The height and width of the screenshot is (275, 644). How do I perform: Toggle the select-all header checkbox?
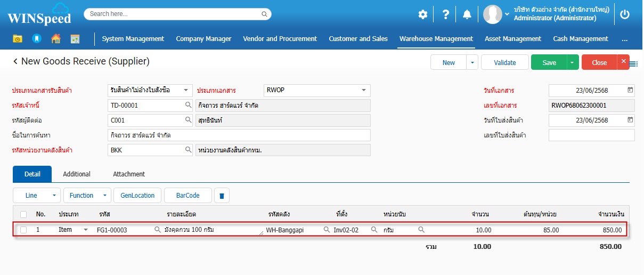tap(23, 214)
